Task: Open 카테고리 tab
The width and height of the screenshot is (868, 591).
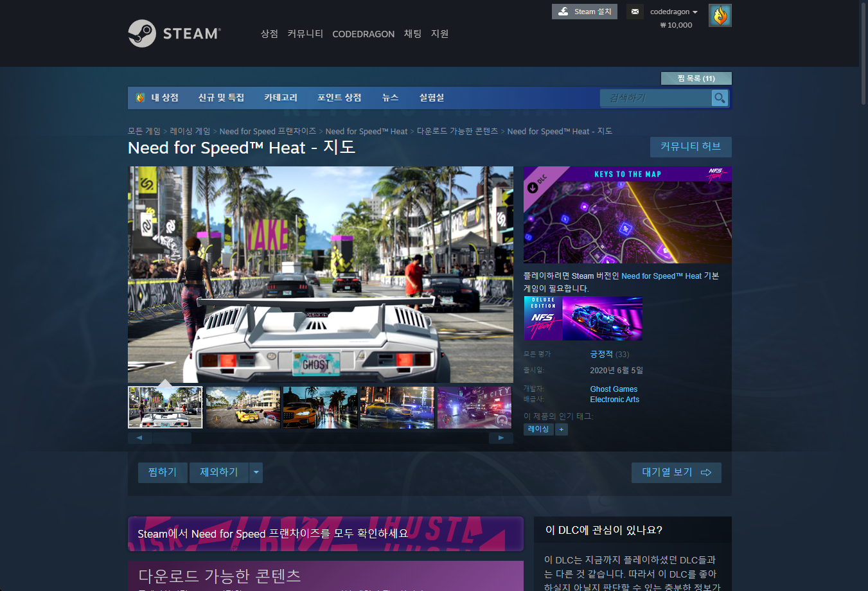Action: (281, 98)
